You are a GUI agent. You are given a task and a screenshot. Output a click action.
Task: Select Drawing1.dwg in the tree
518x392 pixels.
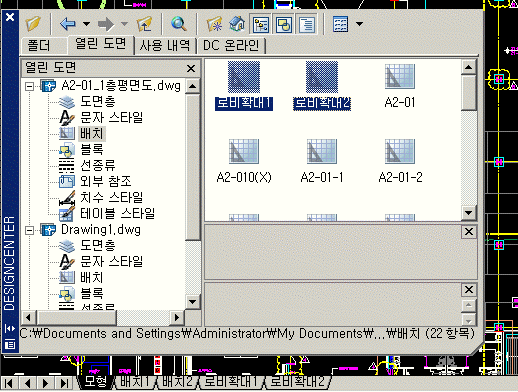click(x=101, y=230)
